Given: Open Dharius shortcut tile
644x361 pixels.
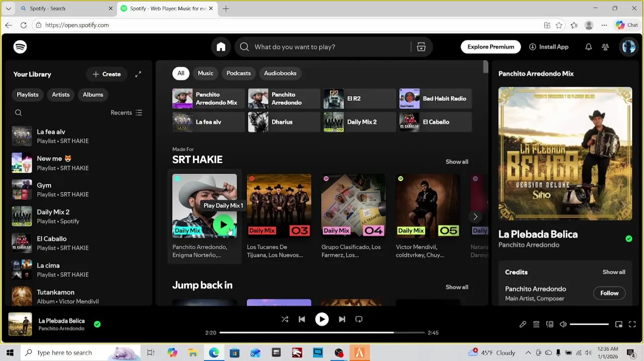Looking at the screenshot, I should (284, 122).
